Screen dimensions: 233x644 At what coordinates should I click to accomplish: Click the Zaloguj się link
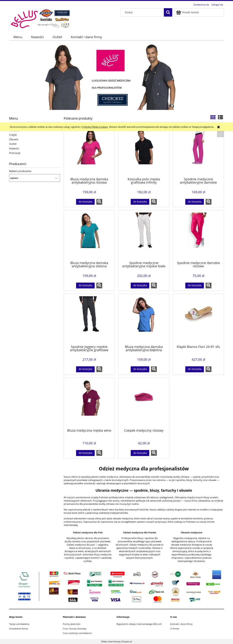tap(217, 5)
